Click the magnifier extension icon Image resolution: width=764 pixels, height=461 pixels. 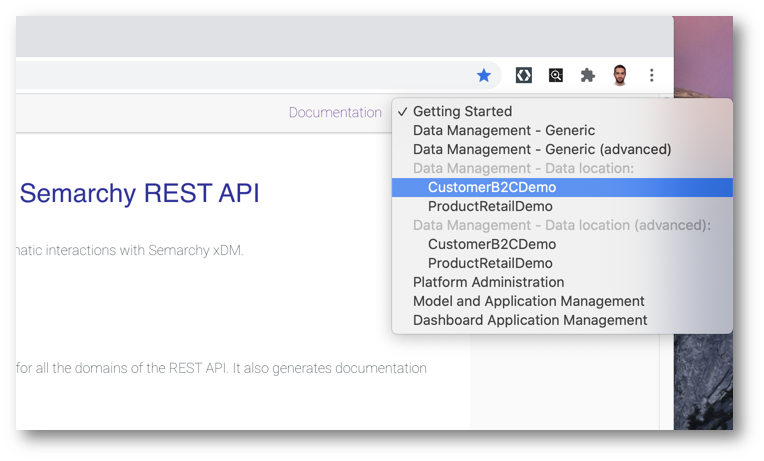pyautogui.click(x=555, y=75)
